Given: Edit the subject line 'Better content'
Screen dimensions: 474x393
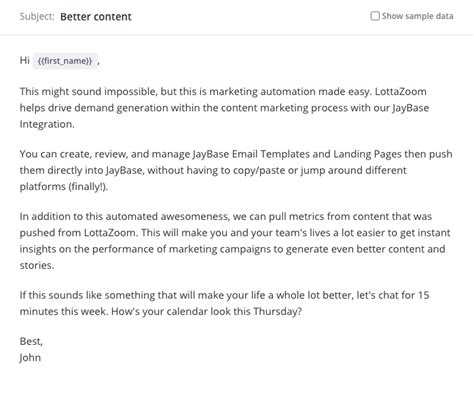Looking at the screenshot, I should (x=96, y=17).
